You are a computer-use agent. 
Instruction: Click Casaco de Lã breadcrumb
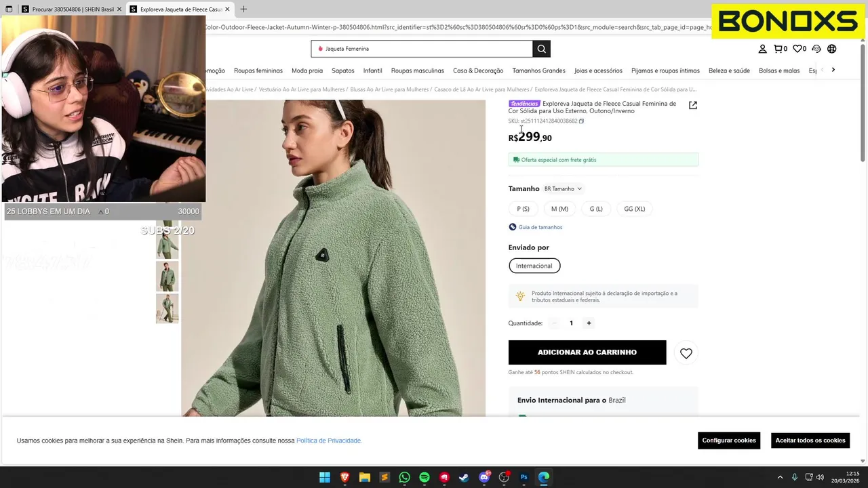point(481,89)
